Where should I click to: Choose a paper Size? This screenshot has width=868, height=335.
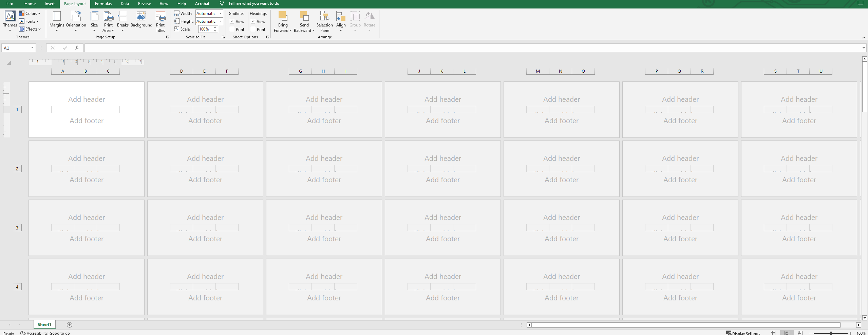[x=94, y=21]
